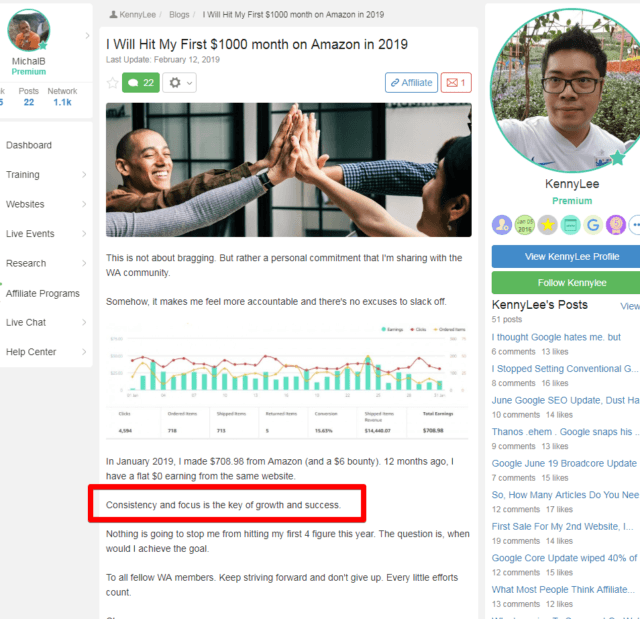Click KennyLee breadcrumb link
Image resolution: width=640 pixels, height=619 pixels.
point(133,15)
